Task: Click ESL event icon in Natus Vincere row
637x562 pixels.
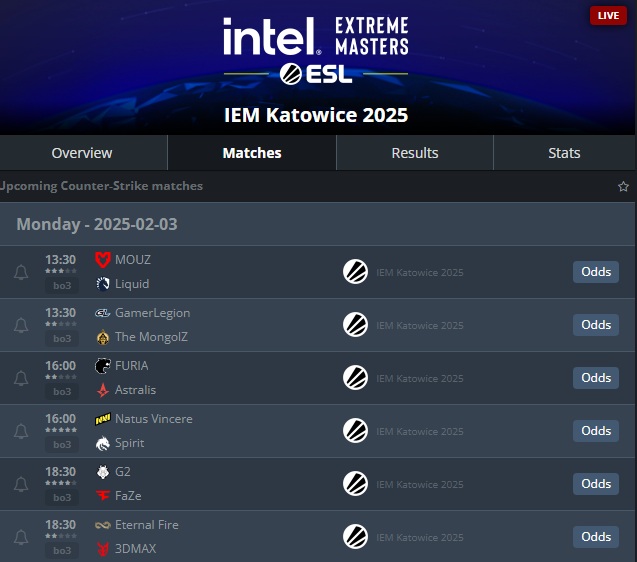Action: tap(355, 431)
